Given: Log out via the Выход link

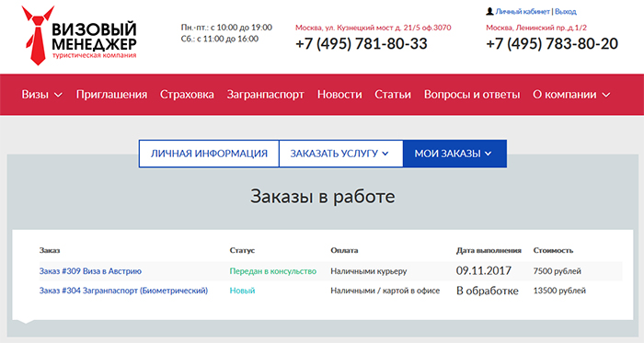Looking at the screenshot, I should [x=566, y=11].
